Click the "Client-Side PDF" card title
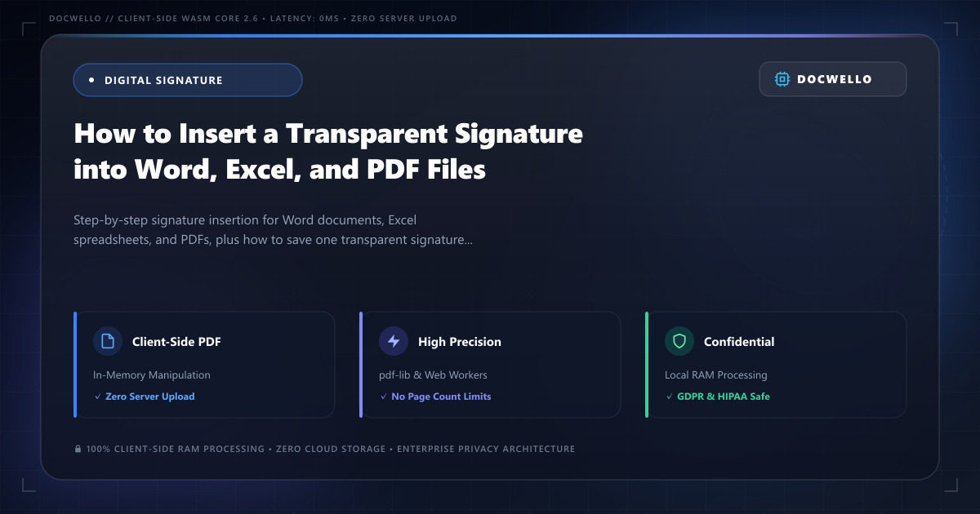The height and width of the screenshot is (514, 980). [176, 342]
